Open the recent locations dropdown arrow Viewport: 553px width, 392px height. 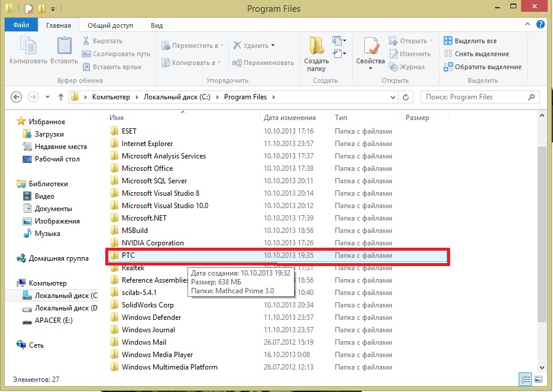(48, 97)
